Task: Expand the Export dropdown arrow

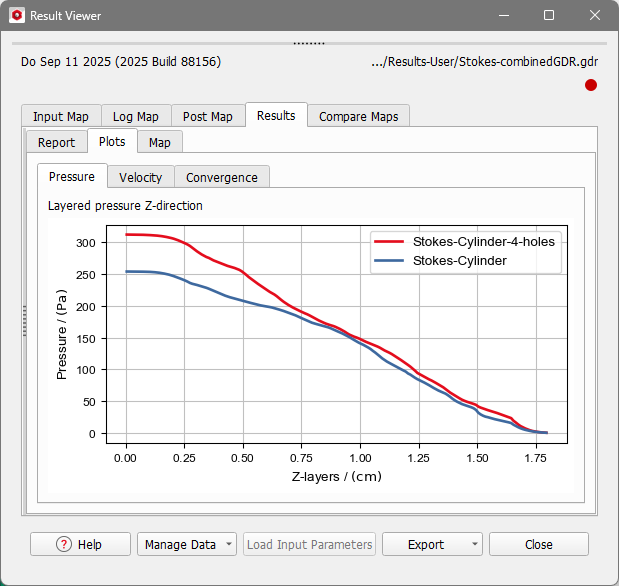Action: [473, 544]
